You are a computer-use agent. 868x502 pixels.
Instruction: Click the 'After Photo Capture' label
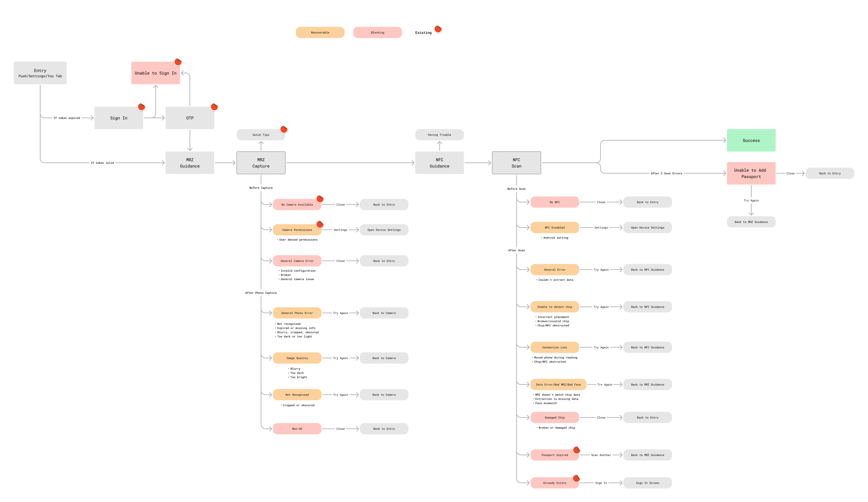click(261, 293)
